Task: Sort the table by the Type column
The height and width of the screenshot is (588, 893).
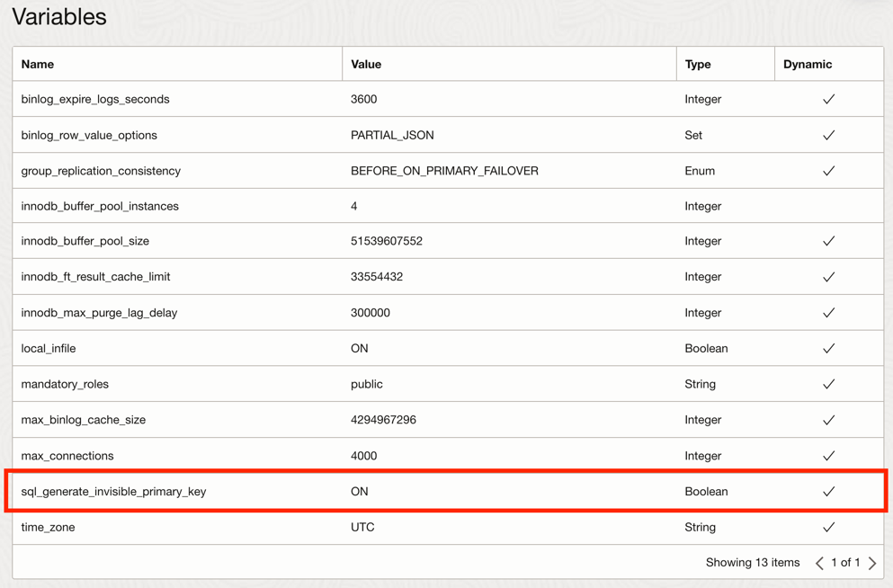Action: tap(697, 64)
